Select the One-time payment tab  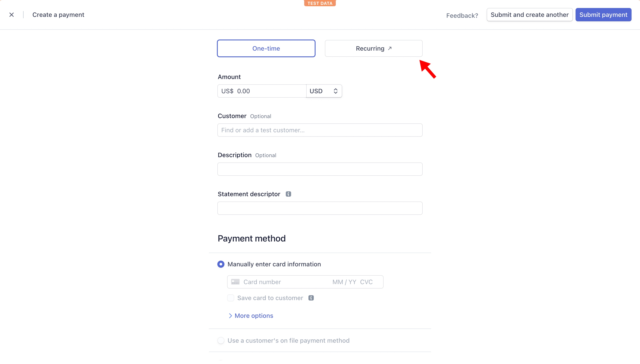pyautogui.click(x=266, y=49)
